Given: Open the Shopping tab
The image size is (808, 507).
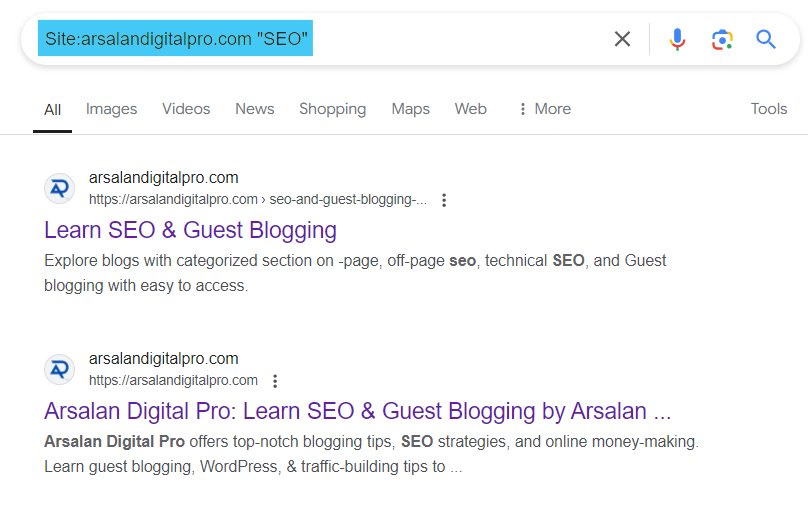Looking at the screenshot, I should tap(332, 109).
